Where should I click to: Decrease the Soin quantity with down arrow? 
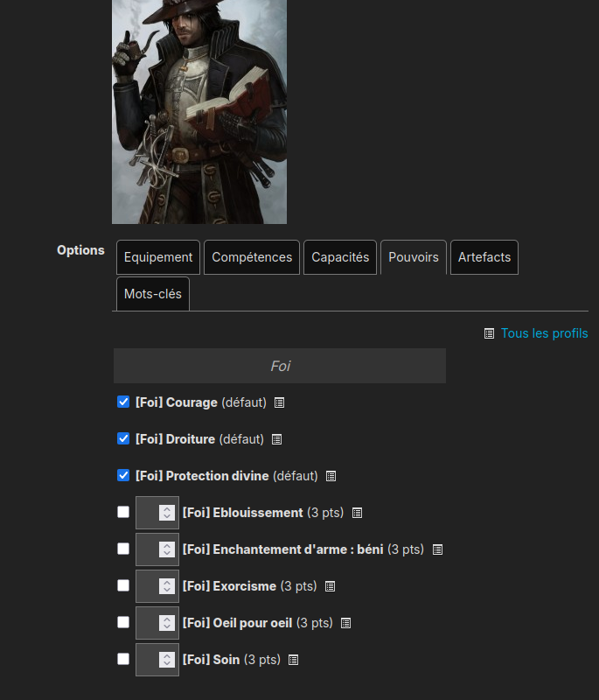coord(167,663)
